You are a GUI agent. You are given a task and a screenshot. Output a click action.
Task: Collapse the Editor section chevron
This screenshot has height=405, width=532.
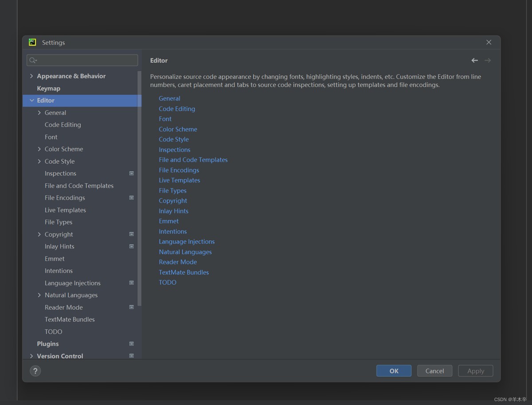tap(31, 100)
